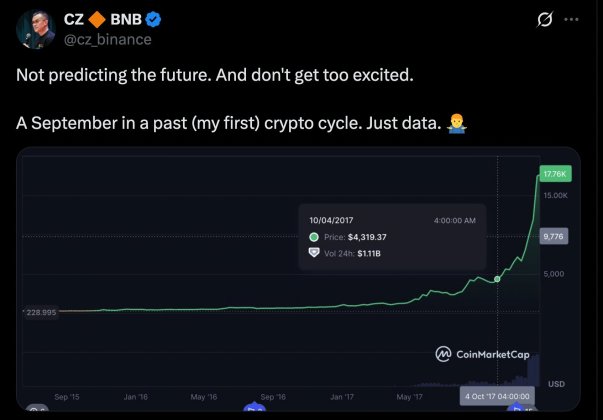Click the Sep '16 axis label
This screenshot has width=603, height=420.
(x=273, y=396)
